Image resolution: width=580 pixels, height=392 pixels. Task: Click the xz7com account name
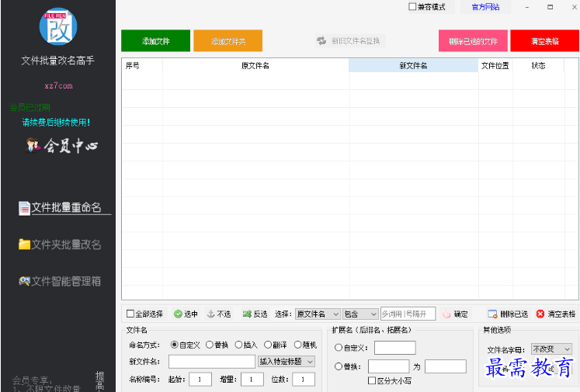coord(58,86)
